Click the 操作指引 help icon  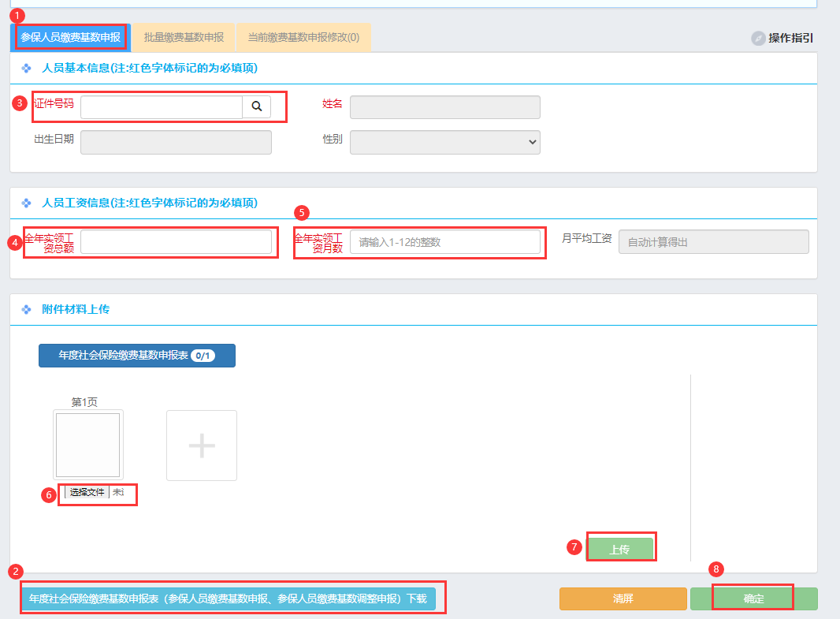(x=758, y=38)
